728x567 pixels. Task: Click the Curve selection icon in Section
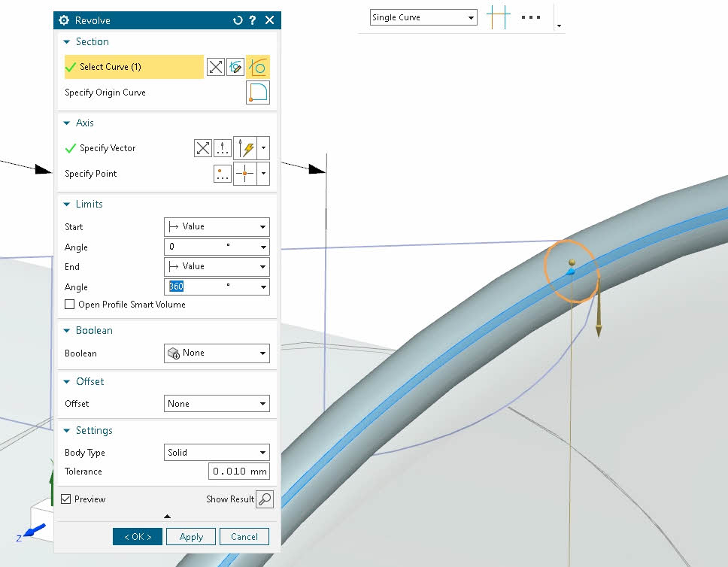(x=258, y=67)
